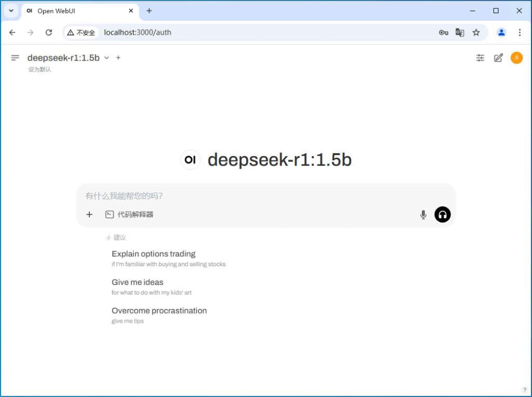The image size is (532, 397).
Task: Toggle Google Translate in the address bar
Action: [460, 32]
